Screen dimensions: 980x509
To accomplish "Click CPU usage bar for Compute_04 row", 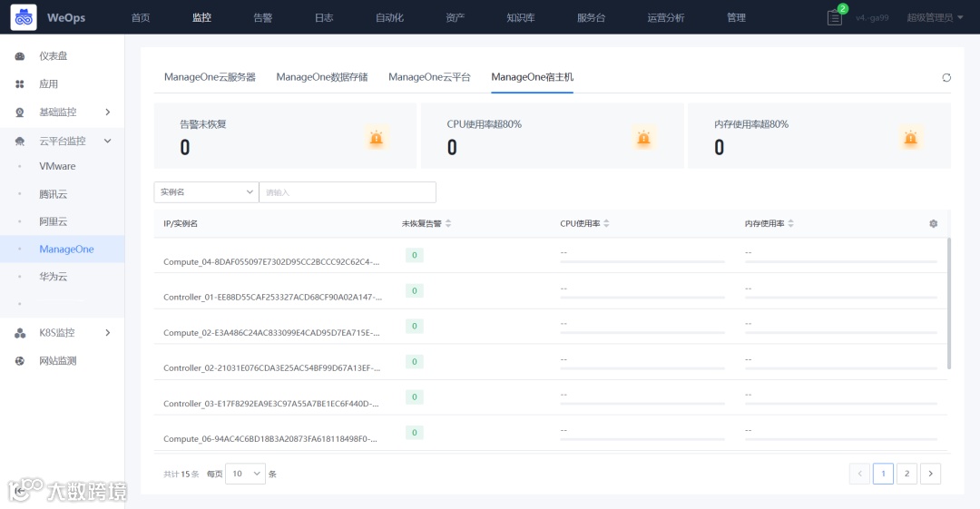I will (642, 261).
